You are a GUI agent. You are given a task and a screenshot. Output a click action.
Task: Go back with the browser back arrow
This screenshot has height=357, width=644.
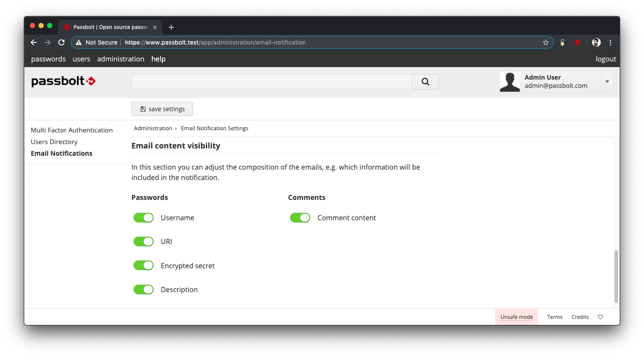pos(34,42)
